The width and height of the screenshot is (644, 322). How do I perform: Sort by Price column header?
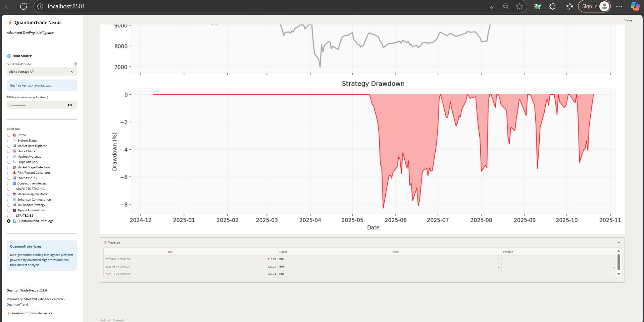click(x=221, y=252)
